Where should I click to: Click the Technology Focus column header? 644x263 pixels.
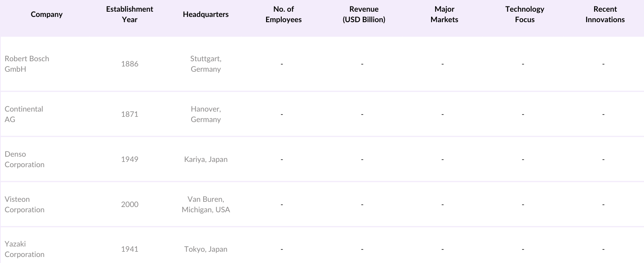[x=524, y=14]
